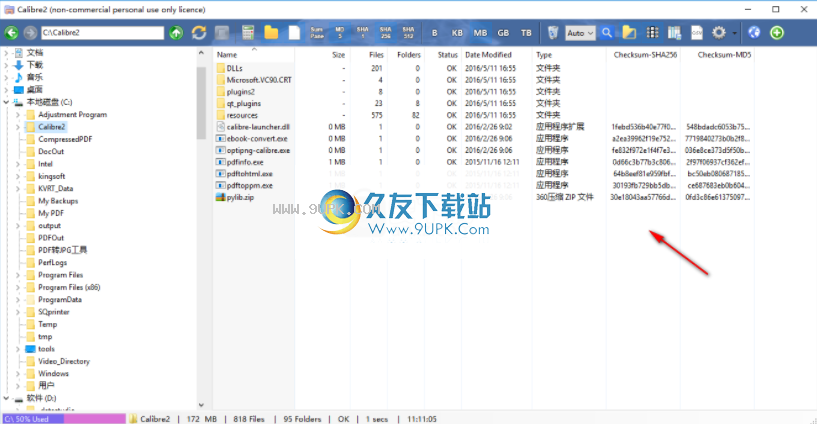Click the blue globe web icon
Viewport: 817px width, 424px height.
tap(754, 33)
